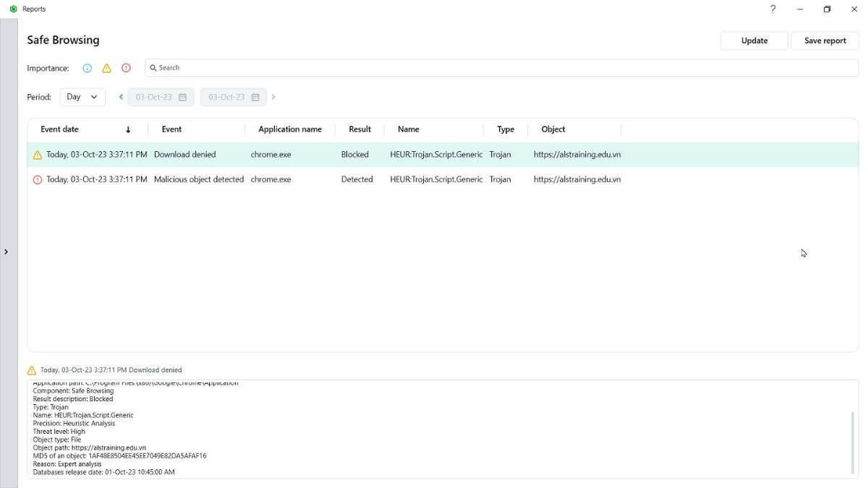Screen dimensions: 868x488
Task: Click the Kaspersky app icon in title bar
Action: [13, 9]
